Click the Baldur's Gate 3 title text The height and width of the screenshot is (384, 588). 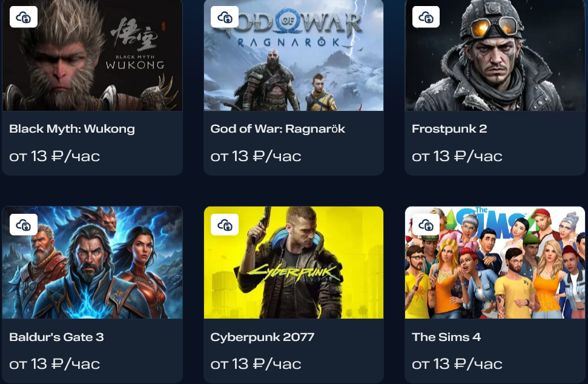56,337
